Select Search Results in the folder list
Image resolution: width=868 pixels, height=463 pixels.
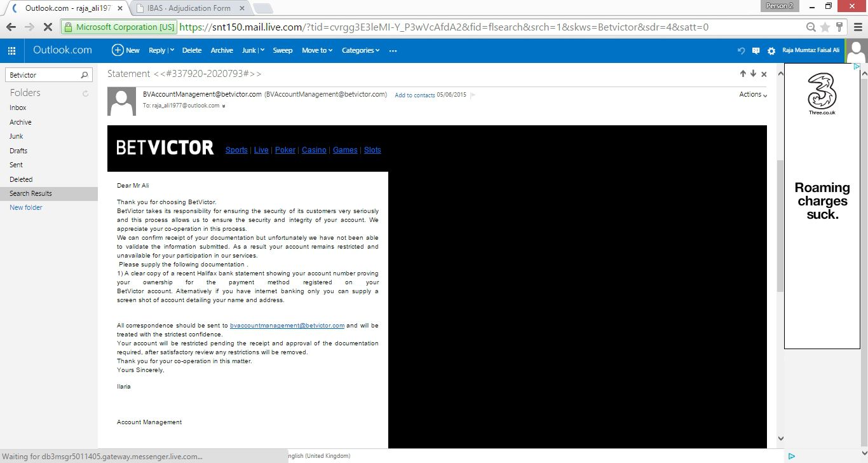[x=49, y=193]
